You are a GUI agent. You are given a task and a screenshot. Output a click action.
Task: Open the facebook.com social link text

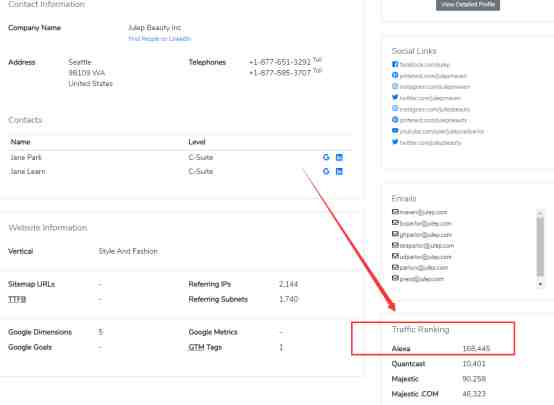pos(425,65)
